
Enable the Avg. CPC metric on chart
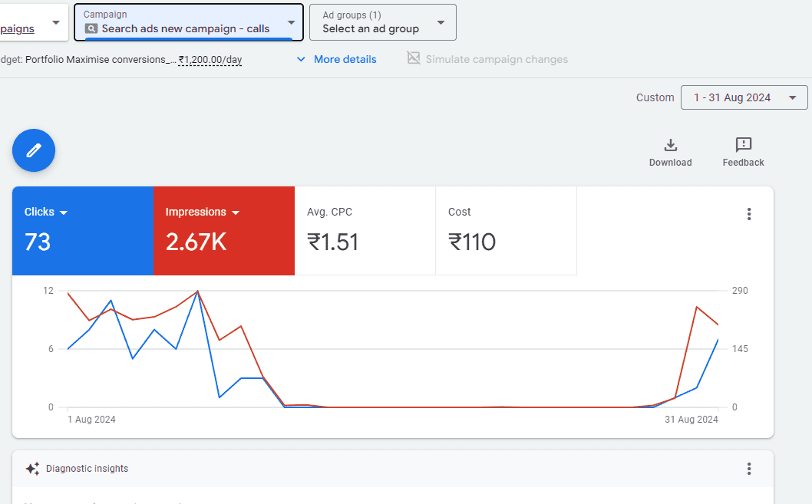[x=365, y=230]
